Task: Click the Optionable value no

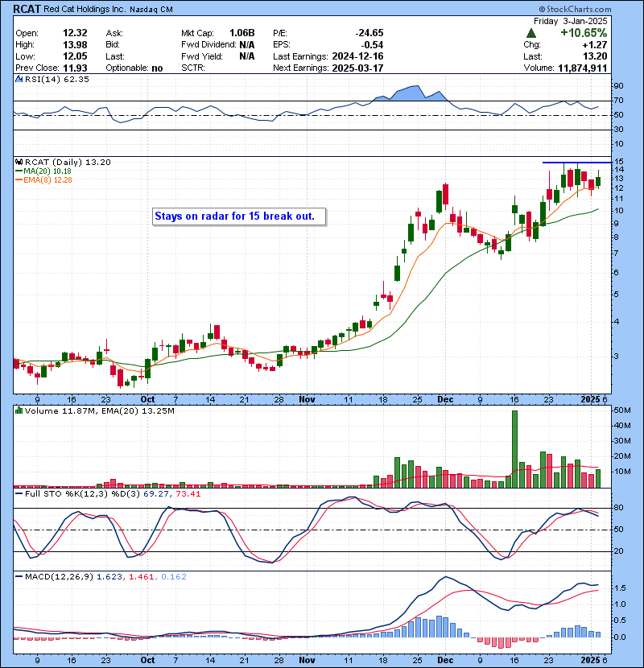Action: coord(157,68)
